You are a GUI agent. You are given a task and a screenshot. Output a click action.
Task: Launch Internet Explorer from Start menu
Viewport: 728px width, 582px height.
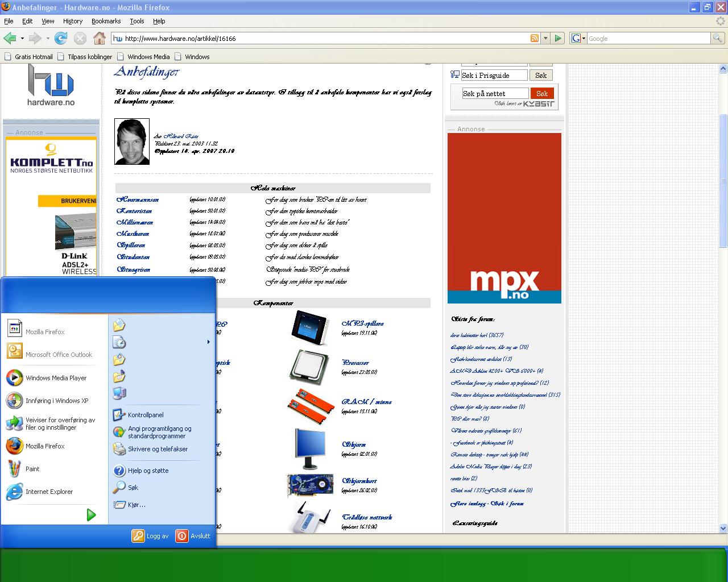click(54, 492)
